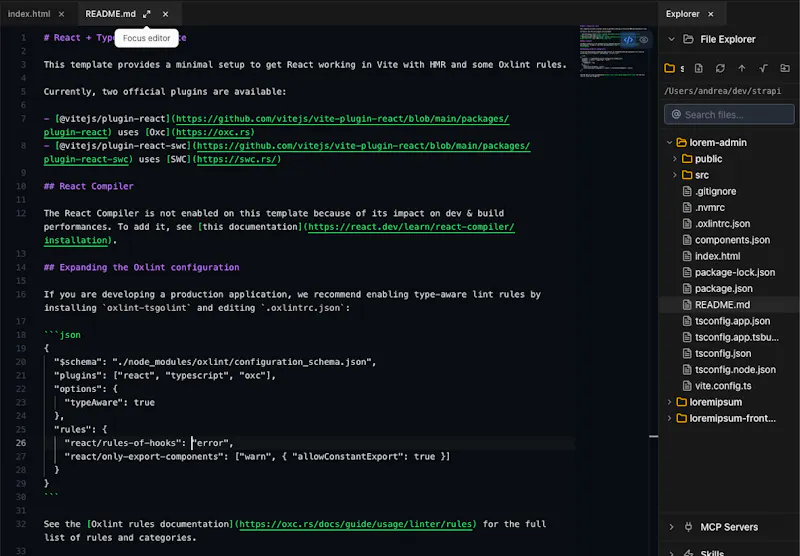
Task: Select the README.md editor tab
Action: (x=110, y=14)
